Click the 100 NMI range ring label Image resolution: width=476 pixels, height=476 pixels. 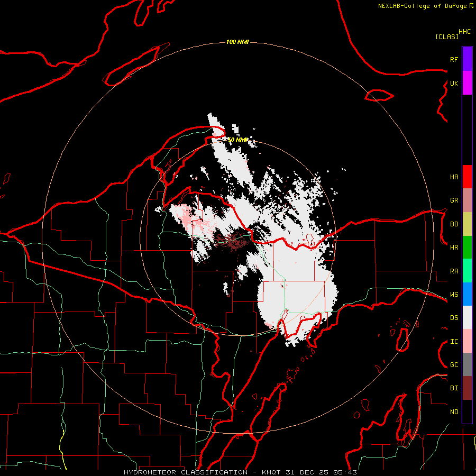click(x=237, y=42)
